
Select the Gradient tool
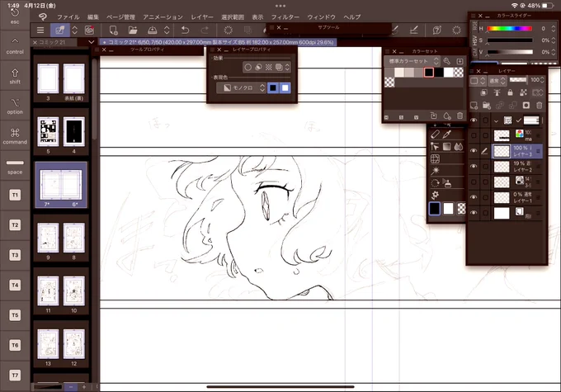pyautogui.click(x=446, y=147)
